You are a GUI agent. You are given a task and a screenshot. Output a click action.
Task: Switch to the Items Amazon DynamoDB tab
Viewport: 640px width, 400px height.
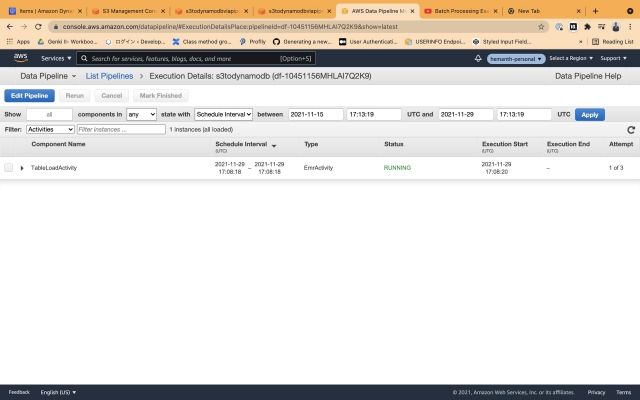pos(45,11)
